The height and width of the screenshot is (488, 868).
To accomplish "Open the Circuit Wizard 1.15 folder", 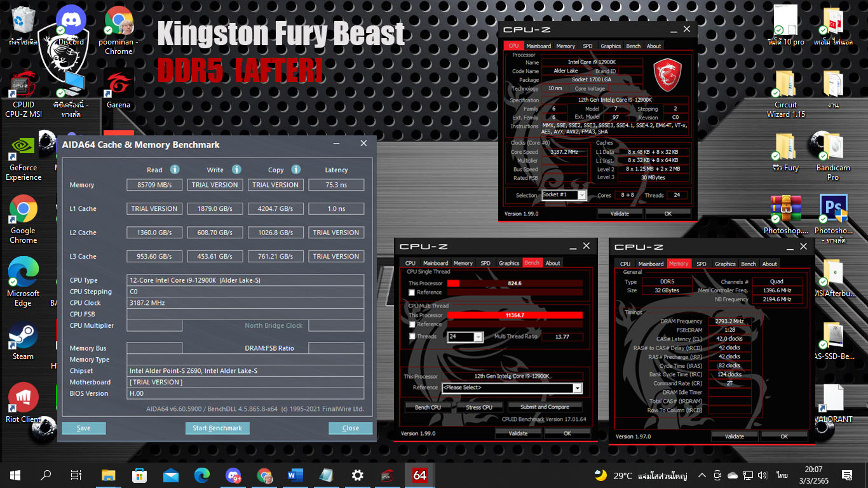I will (x=785, y=85).
